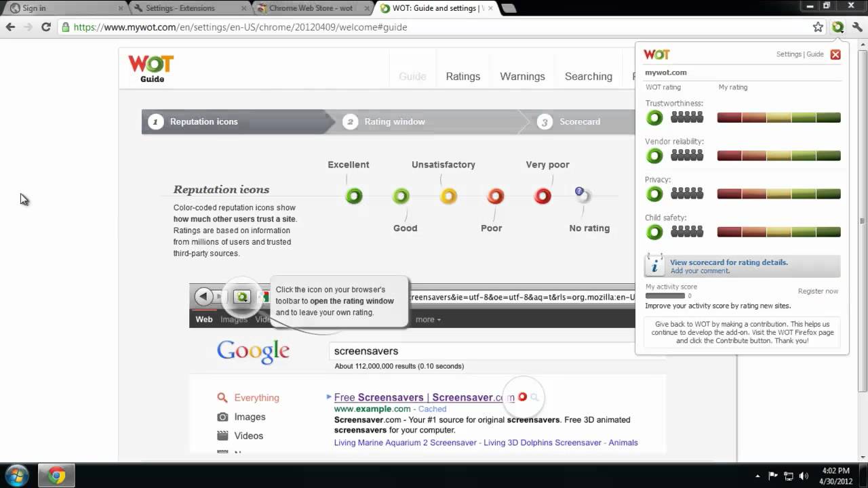Click the Privacy green rating ring
Image resolution: width=868 pixels, height=488 pixels.
654,194
